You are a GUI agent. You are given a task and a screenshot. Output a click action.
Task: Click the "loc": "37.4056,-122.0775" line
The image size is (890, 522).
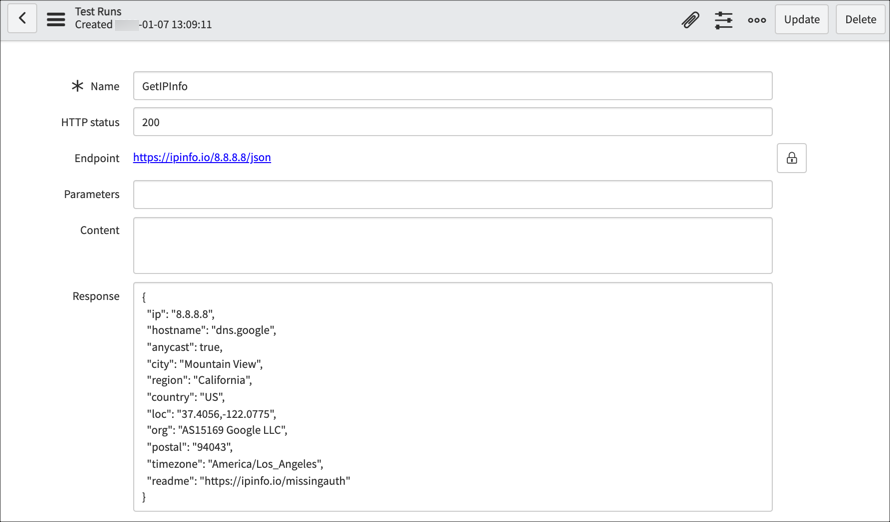[212, 414]
